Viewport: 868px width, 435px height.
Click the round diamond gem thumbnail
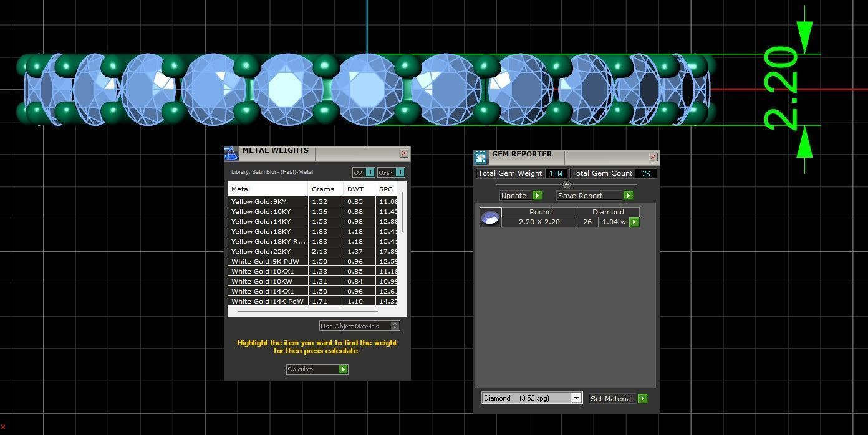pos(491,217)
